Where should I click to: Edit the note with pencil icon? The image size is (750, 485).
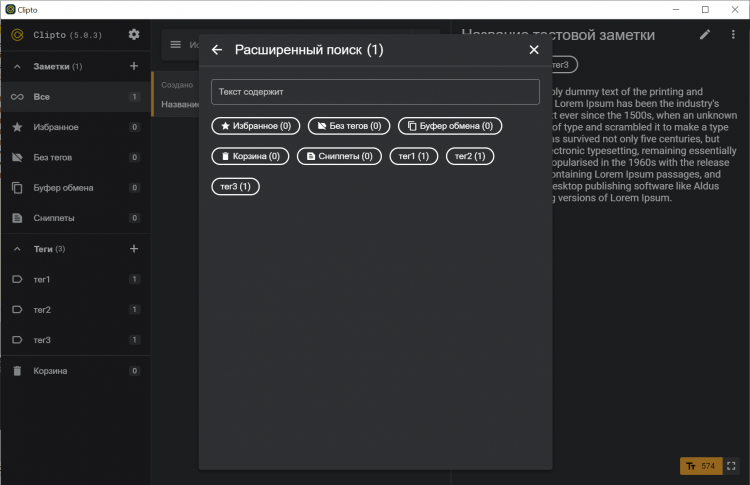click(x=705, y=35)
